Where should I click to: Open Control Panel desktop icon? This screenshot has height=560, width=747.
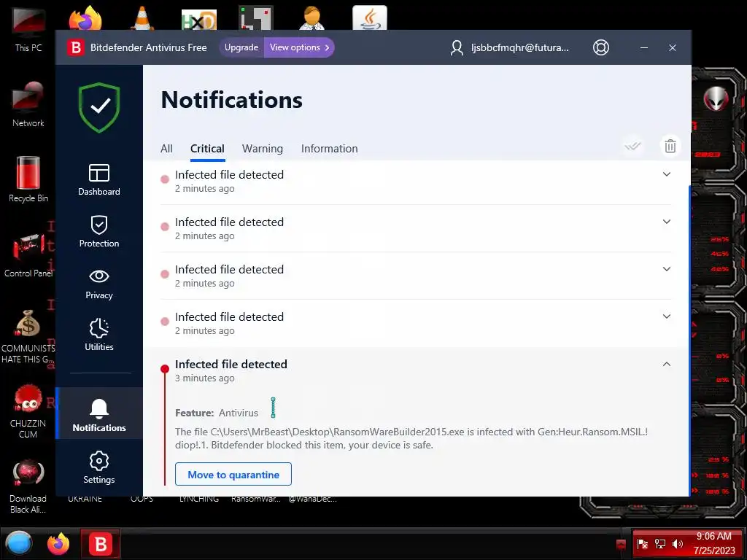click(x=28, y=254)
